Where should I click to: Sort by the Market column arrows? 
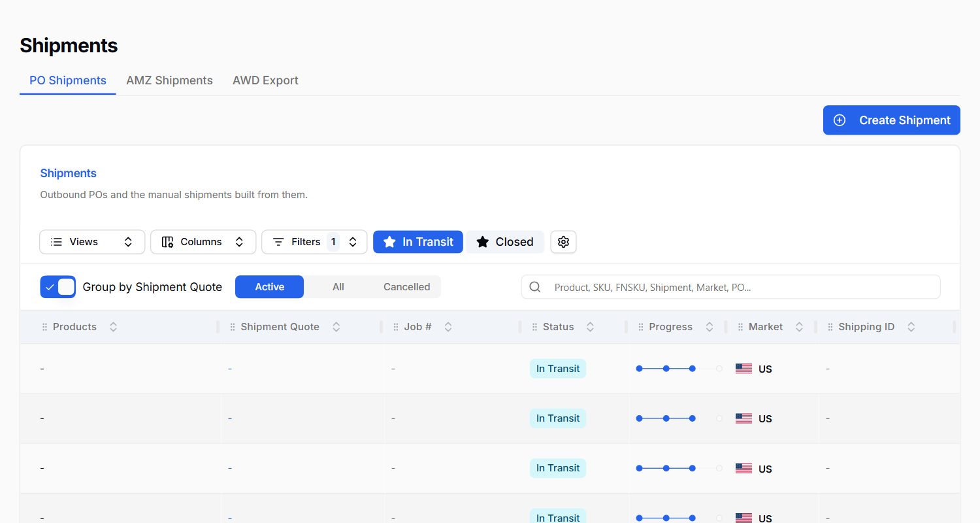point(799,327)
